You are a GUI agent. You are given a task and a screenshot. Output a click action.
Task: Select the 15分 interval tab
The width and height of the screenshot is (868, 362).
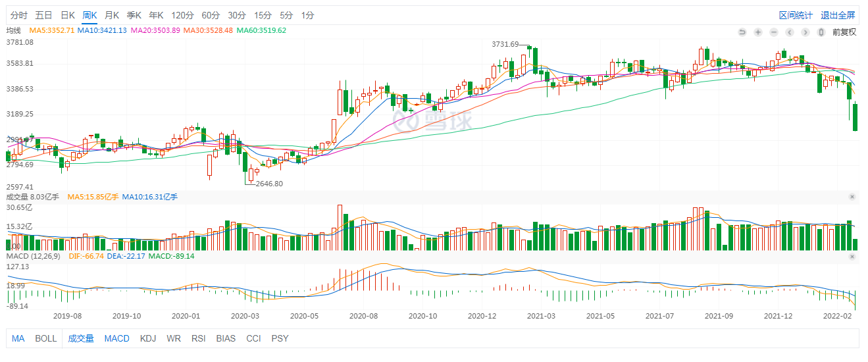(263, 15)
